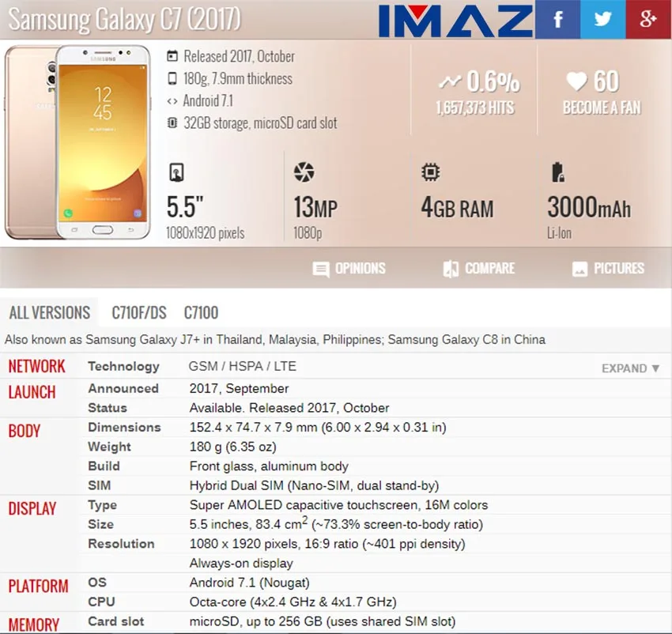Click the 32GB storage, microSD text
672x634 pixels.
pyautogui.click(x=260, y=123)
